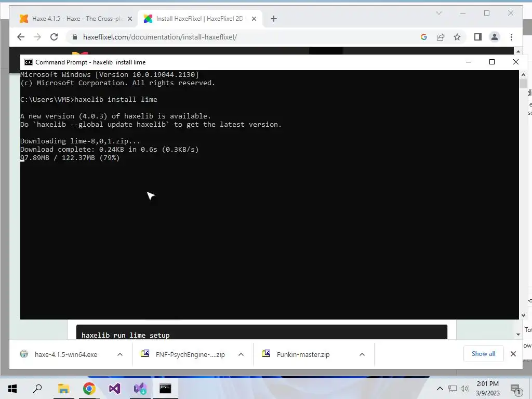Image resolution: width=532 pixels, height=399 pixels.
Task: Open the Chrome three-dot menu
Action: tap(511, 37)
